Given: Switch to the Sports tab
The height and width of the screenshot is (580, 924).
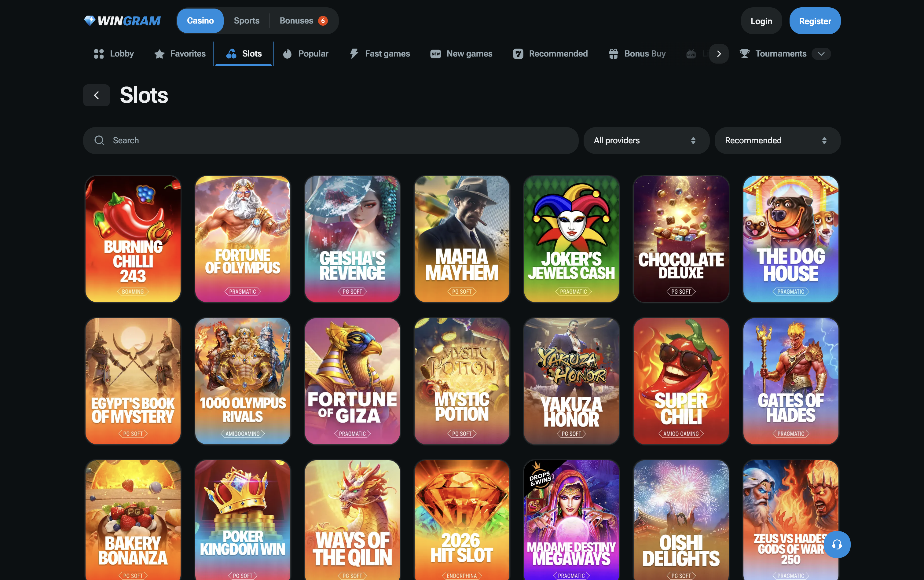Looking at the screenshot, I should click(247, 21).
